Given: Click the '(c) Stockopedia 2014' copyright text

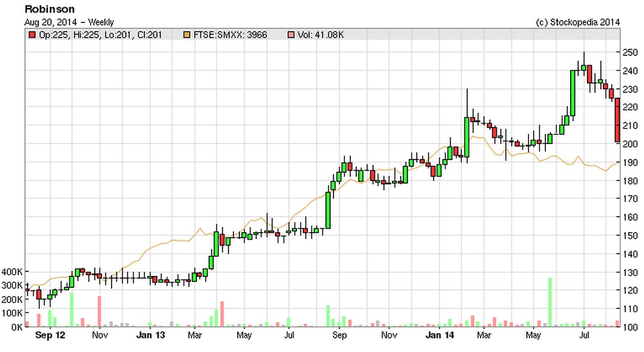Looking at the screenshot, I should pyautogui.click(x=578, y=22).
